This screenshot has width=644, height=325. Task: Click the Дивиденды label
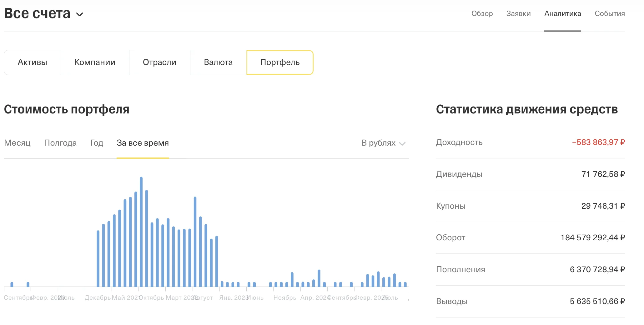tap(459, 174)
